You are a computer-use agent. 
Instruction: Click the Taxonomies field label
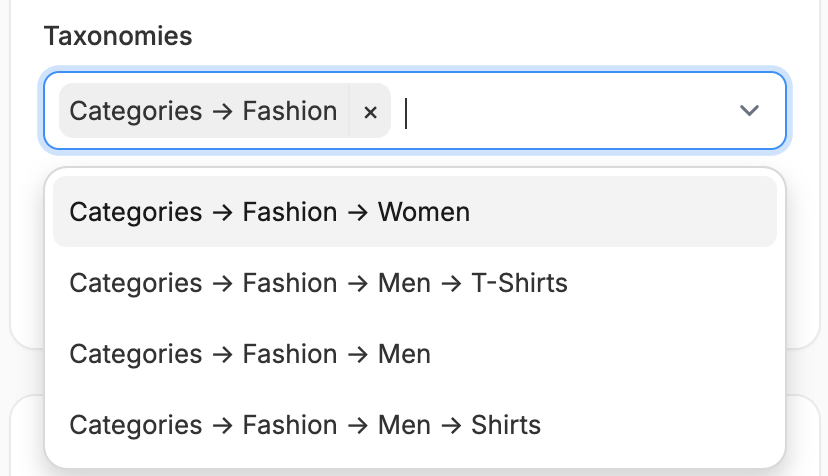[118, 36]
